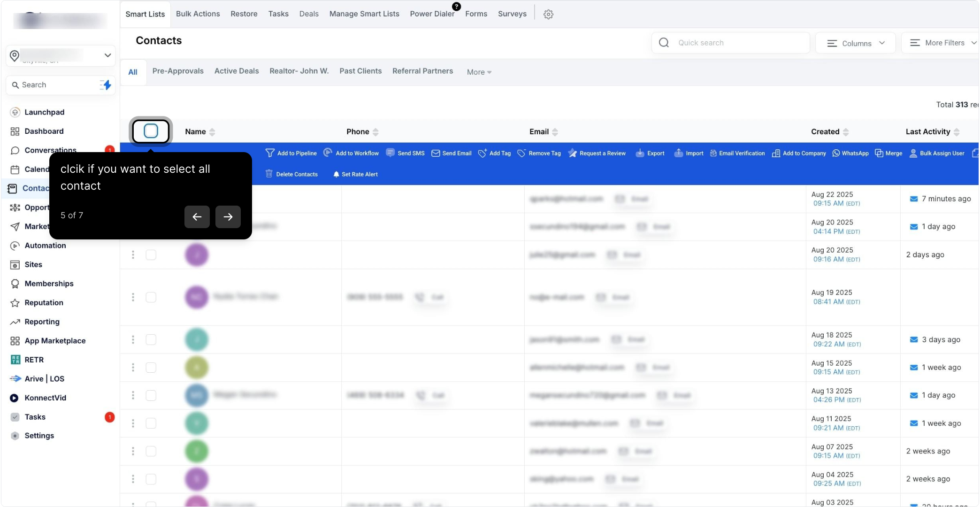Image resolution: width=980 pixels, height=507 pixels.
Task: Open settings gear icon in top nav
Action: (x=548, y=14)
